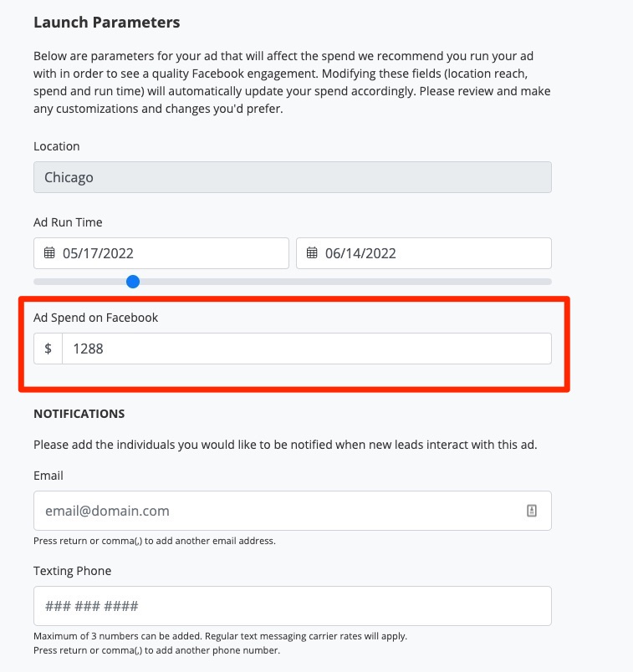
Task: Focus the email@domain.com input field
Action: pos(276,511)
